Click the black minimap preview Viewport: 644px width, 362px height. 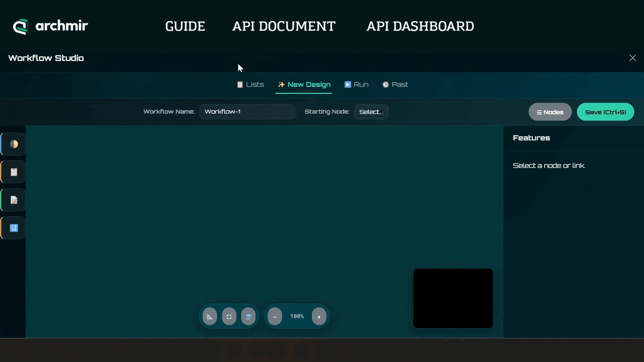[453, 298]
